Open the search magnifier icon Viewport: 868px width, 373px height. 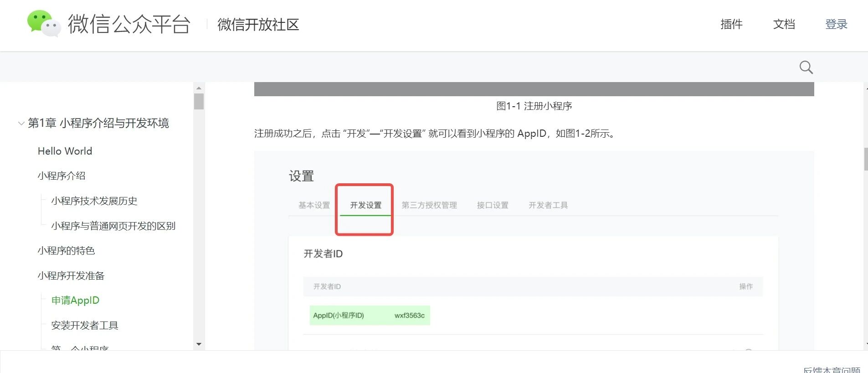[x=806, y=67]
